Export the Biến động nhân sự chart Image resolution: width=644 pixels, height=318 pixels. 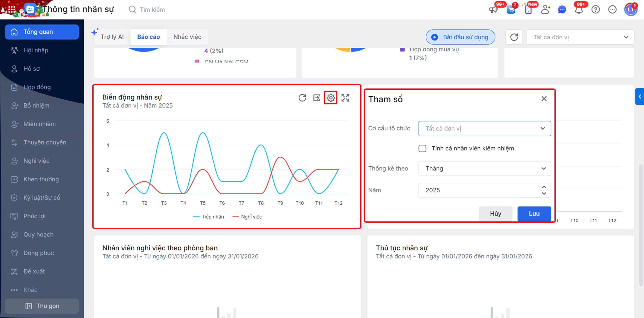[316, 98]
